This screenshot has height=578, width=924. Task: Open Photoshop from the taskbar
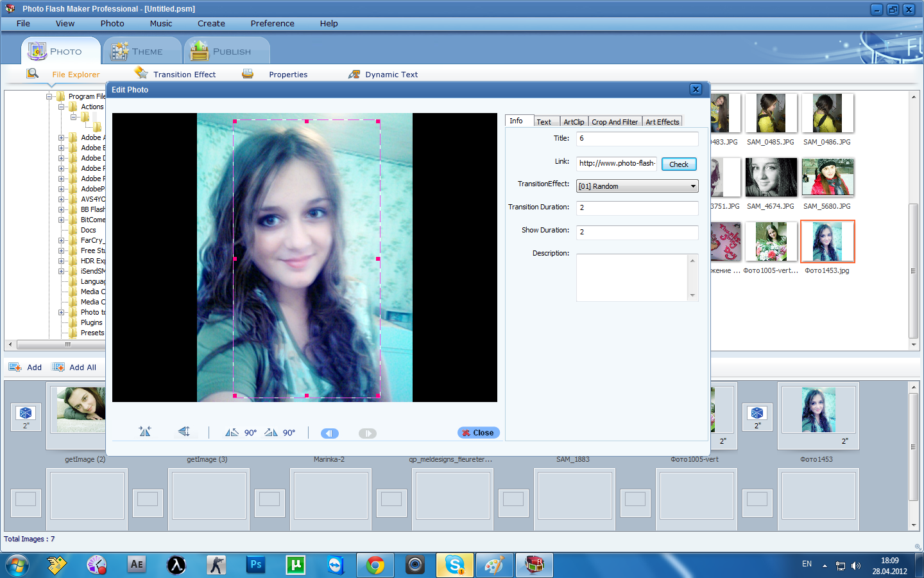(256, 565)
